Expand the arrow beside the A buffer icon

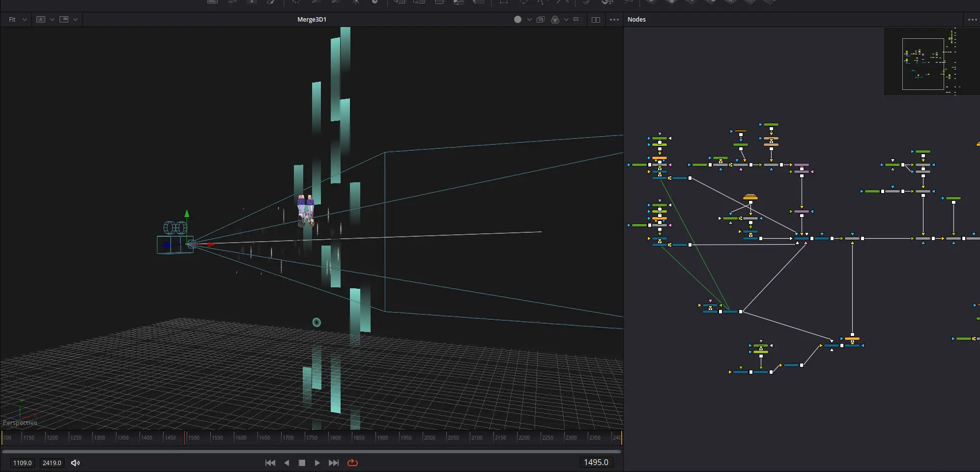click(x=52, y=20)
